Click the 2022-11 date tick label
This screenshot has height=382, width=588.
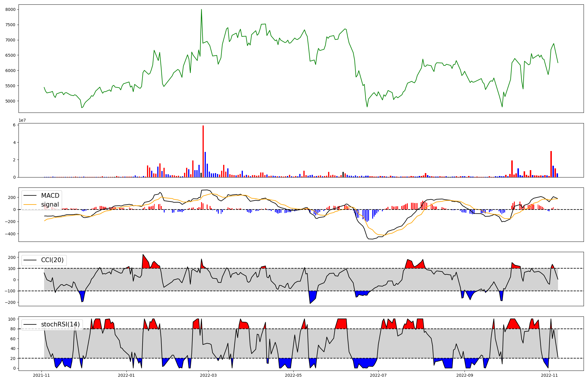[549, 375]
